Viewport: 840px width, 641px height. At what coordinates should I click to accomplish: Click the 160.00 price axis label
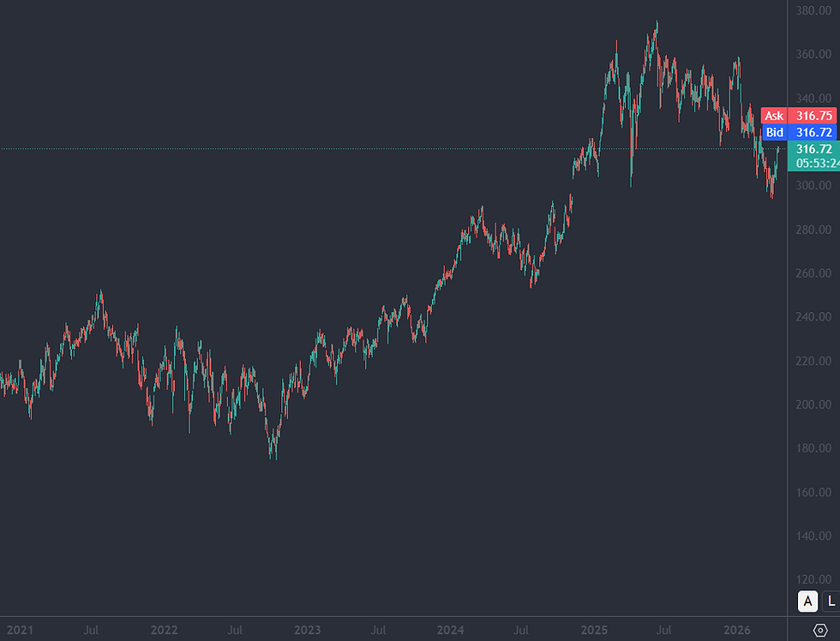point(813,492)
